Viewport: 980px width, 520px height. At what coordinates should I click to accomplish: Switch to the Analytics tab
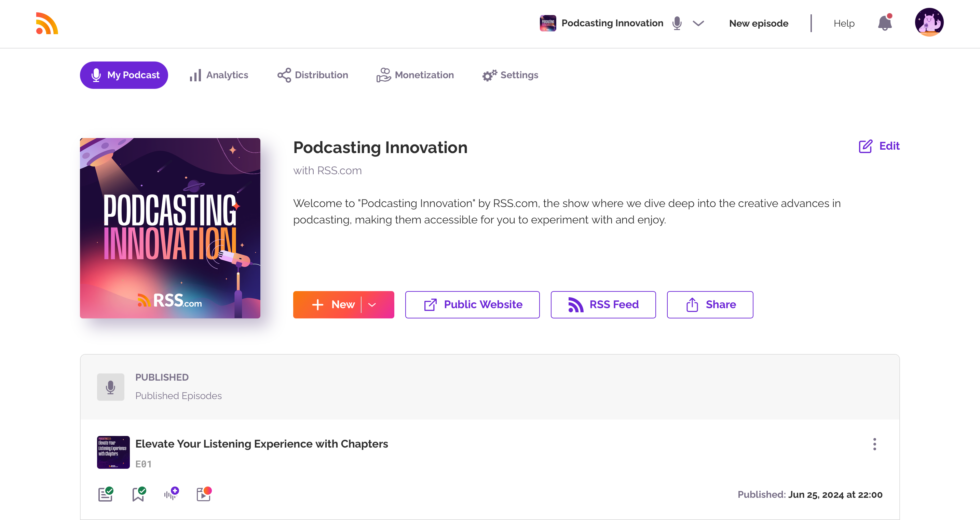(x=219, y=75)
